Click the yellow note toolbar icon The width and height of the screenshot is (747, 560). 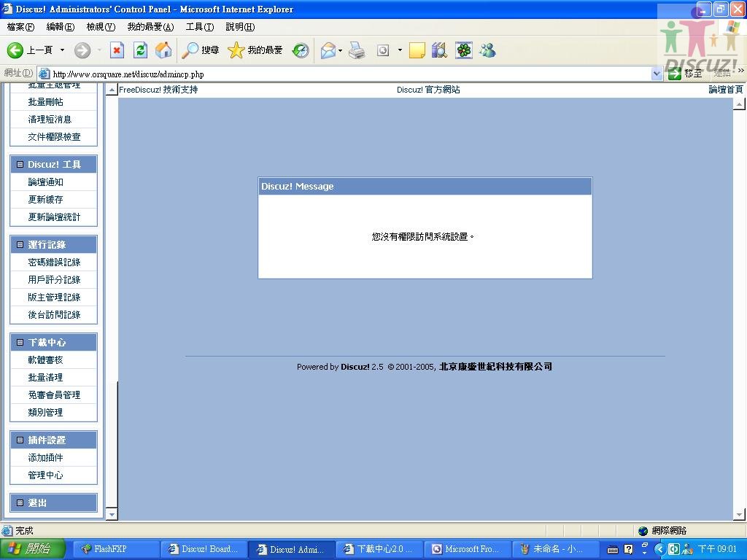(417, 50)
